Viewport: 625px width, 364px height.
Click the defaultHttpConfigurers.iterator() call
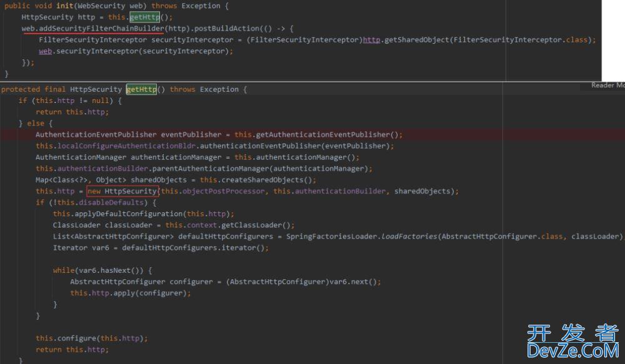pos(193,248)
